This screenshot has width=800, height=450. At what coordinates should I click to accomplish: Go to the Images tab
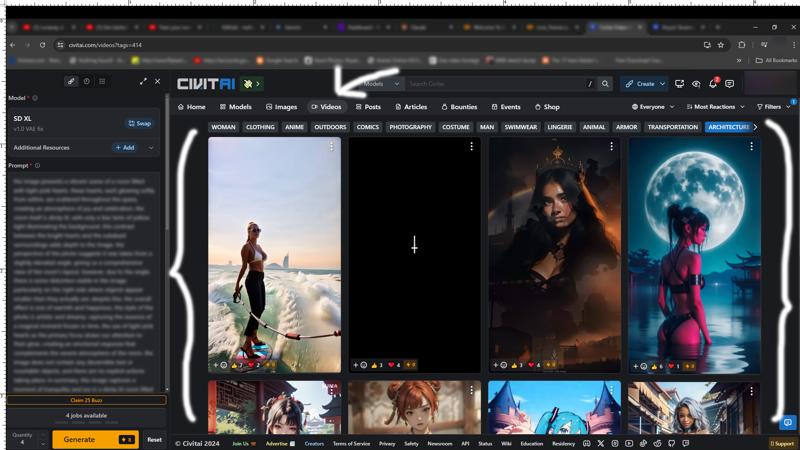[x=281, y=107]
